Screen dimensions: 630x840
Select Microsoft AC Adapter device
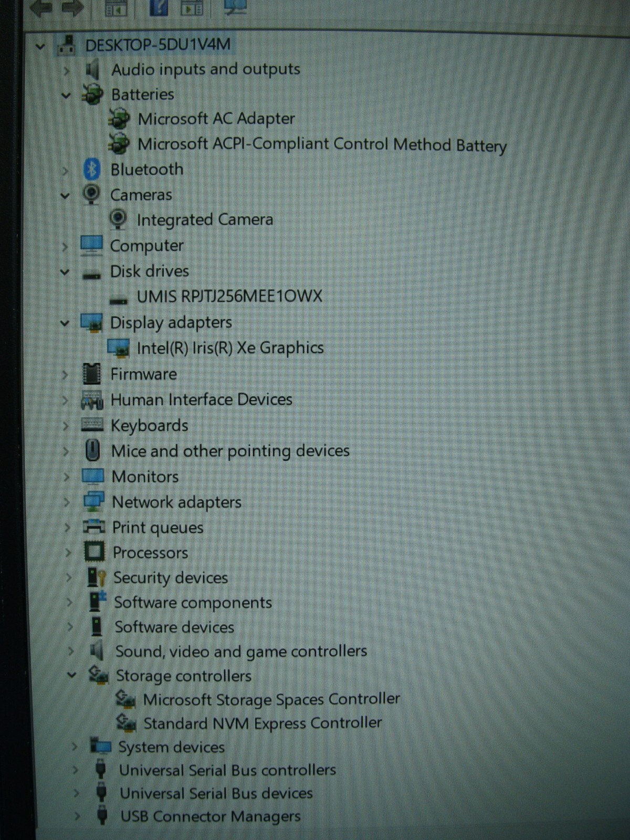(x=216, y=119)
